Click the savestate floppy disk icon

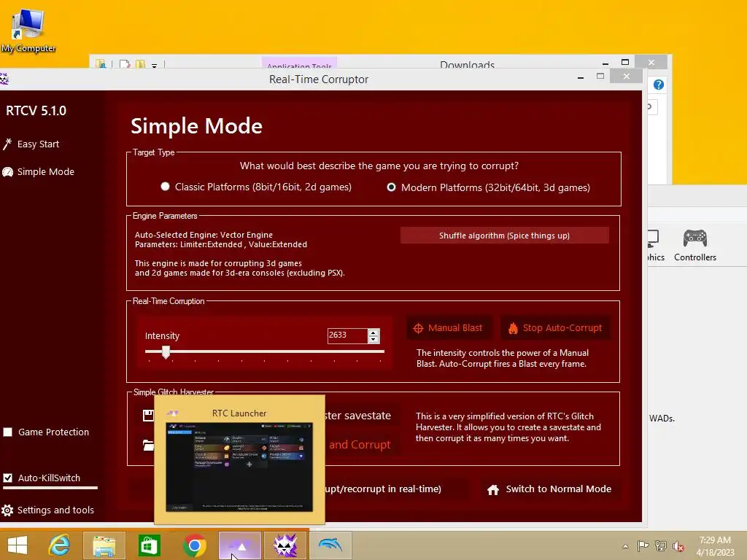(148, 415)
